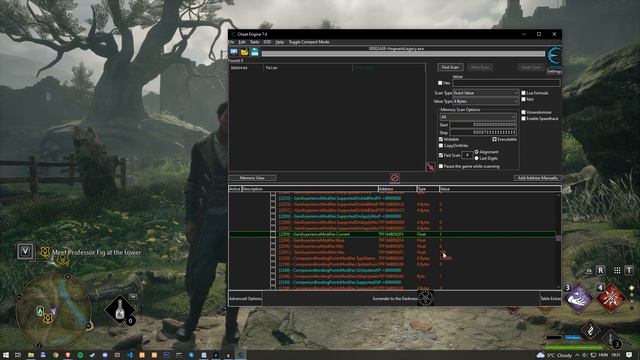Click the Stop address input field
The height and width of the screenshot is (360, 640).
(x=483, y=132)
